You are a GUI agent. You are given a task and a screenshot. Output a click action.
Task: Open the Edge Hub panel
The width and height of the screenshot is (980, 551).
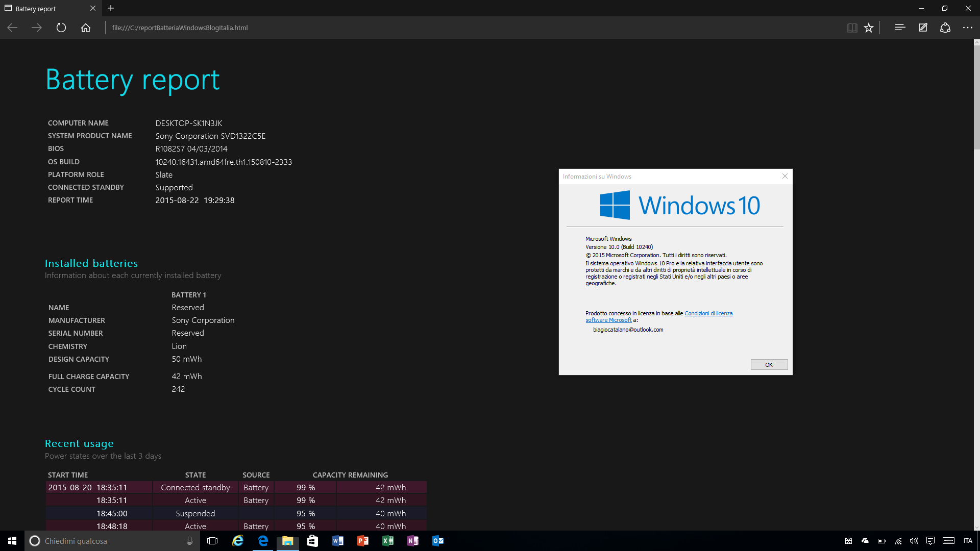point(900,28)
